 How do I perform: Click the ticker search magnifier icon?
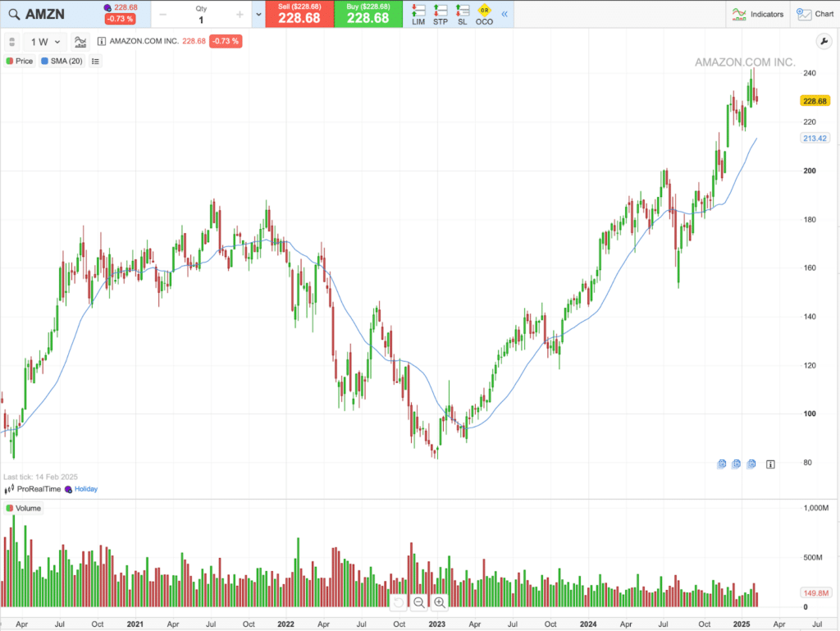point(14,15)
